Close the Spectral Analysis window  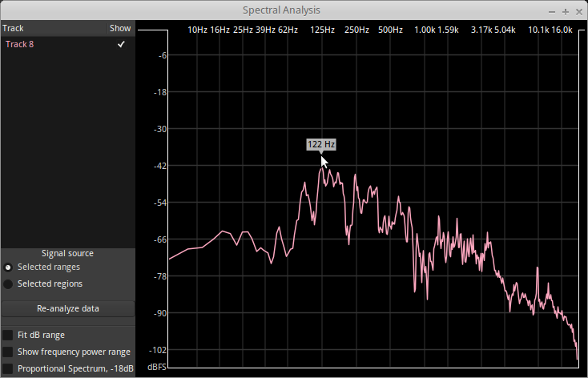(x=578, y=12)
